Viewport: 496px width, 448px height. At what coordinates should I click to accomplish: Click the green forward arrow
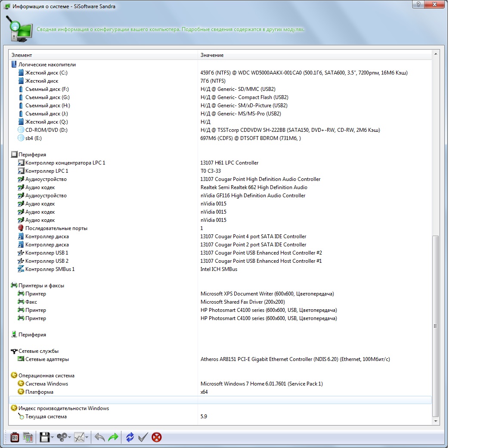click(113, 437)
